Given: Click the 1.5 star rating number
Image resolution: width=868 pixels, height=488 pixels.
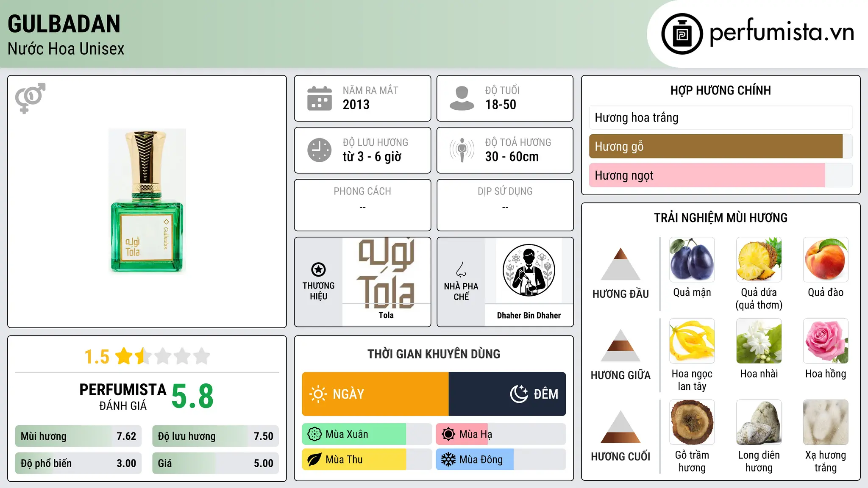Looking at the screenshot, I should pos(97,357).
